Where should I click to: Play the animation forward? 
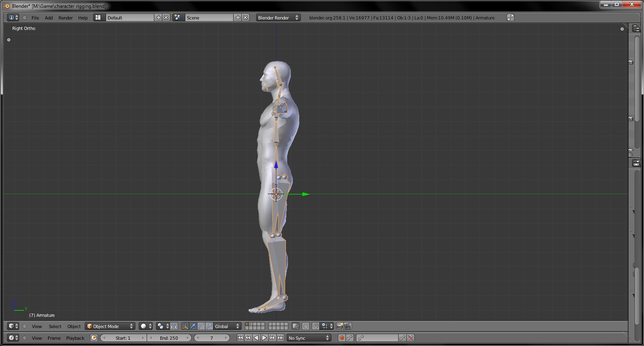(264, 338)
